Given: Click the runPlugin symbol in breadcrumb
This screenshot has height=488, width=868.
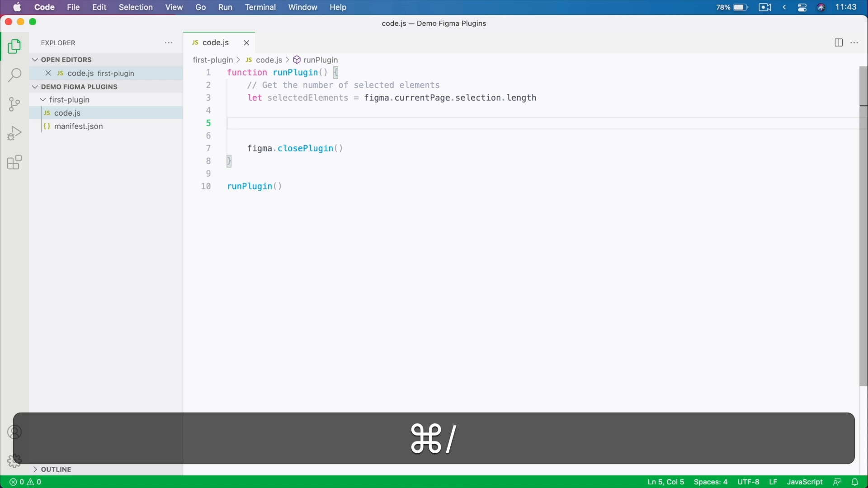Looking at the screenshot, I should 316,60.
